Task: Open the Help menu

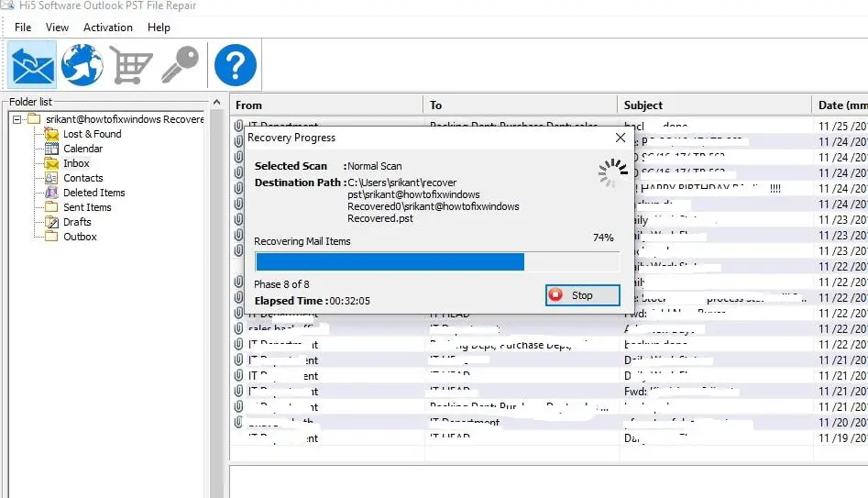Action: (x=159, y=28)
